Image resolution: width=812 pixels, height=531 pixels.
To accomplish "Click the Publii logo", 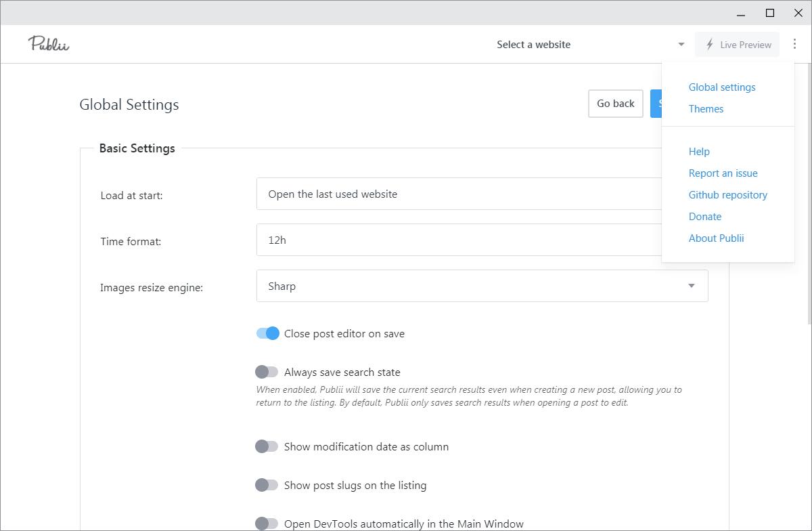I will tap(48, 43).
